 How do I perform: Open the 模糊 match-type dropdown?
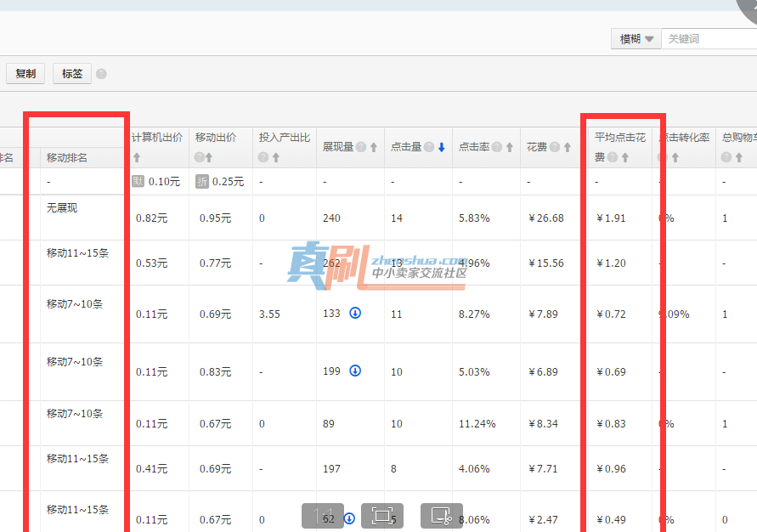[x=636, y=38]
